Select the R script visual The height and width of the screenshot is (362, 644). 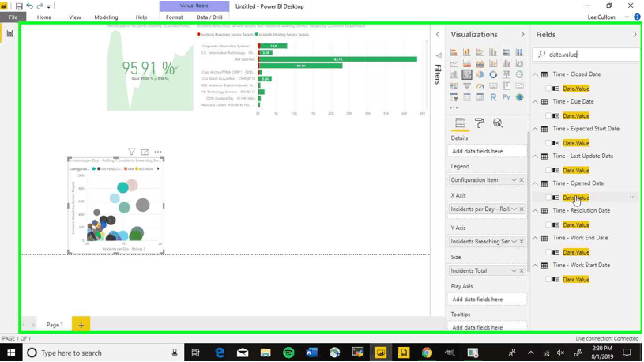[493, 97]
